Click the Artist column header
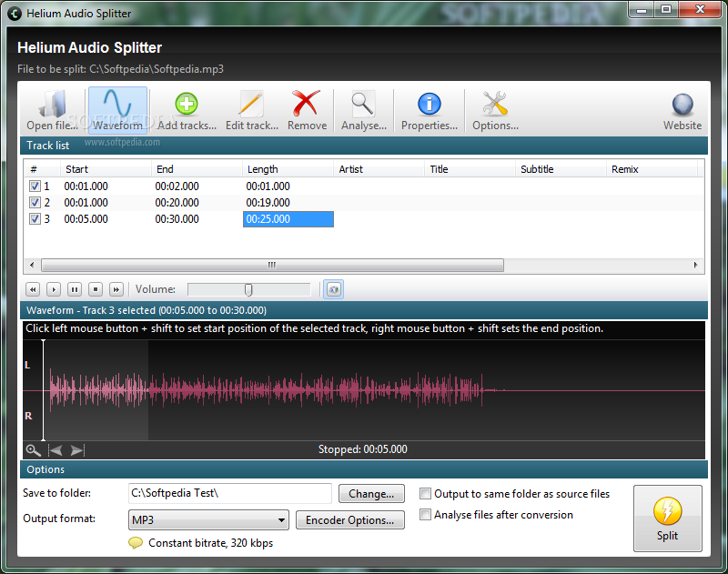The image size is (728, 574). click(x=379, y=169)
